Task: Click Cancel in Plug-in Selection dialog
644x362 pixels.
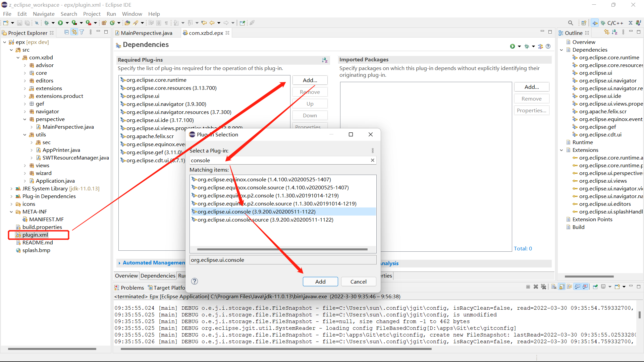Action: (358, 282)
